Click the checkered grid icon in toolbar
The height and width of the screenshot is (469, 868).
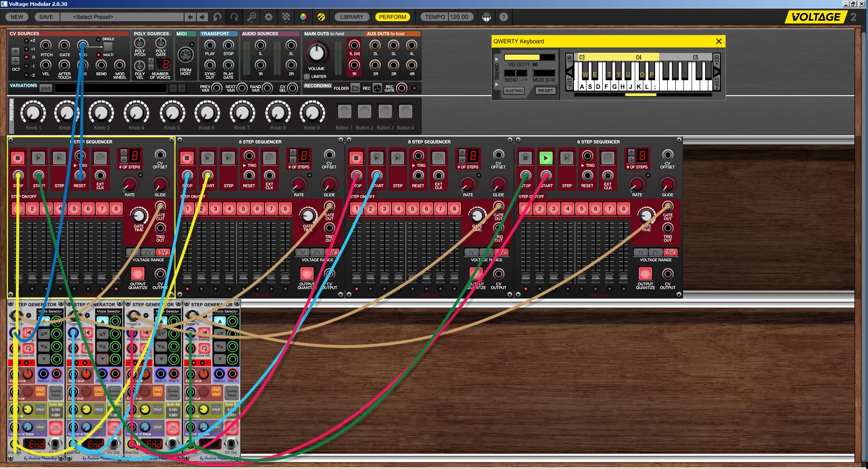coord(286,17)
